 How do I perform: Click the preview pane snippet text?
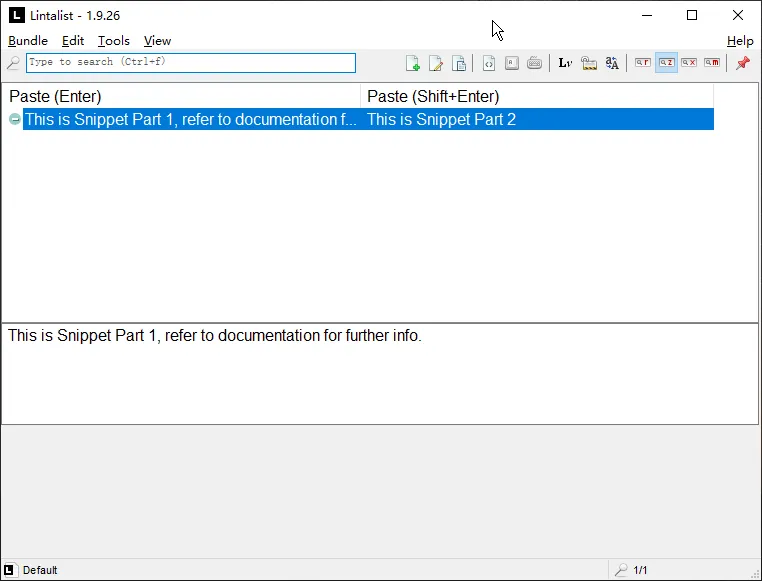coord(215,336)
